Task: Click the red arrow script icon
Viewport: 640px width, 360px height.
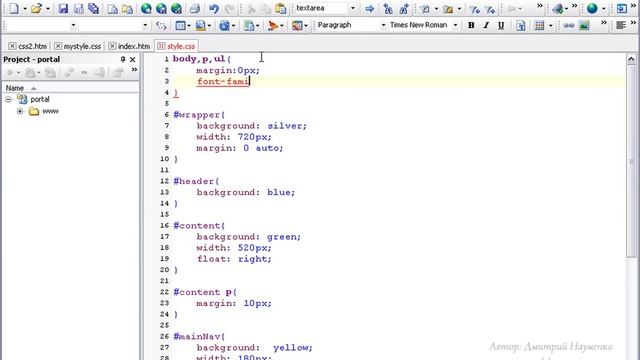Action: (273, 25)
